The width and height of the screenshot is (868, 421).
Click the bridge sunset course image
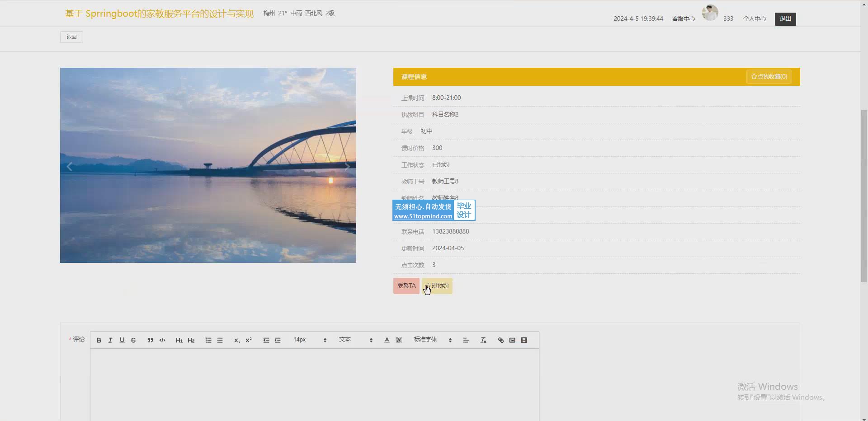[208, 165]
